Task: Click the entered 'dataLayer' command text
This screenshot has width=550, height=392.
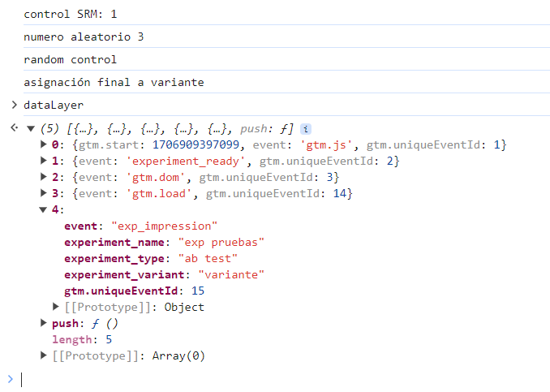Action: point(54,105)
